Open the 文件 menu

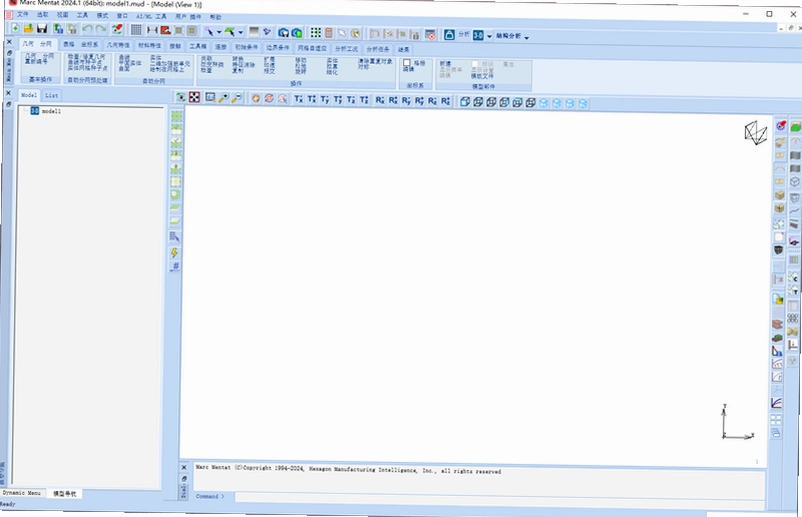coord(23,14)
